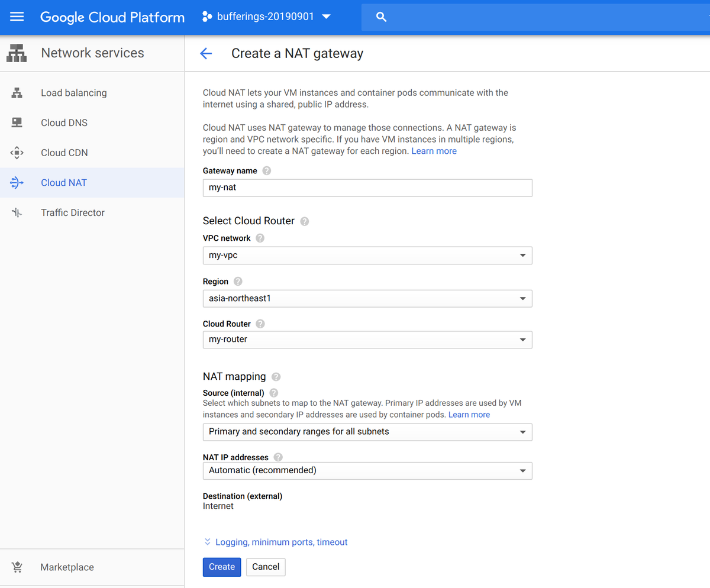Image resolution: width=710 pixels, height=588 pixels.
Task: Click the help icon next to Cloud Router label
Action: click(x=260, y=324)
